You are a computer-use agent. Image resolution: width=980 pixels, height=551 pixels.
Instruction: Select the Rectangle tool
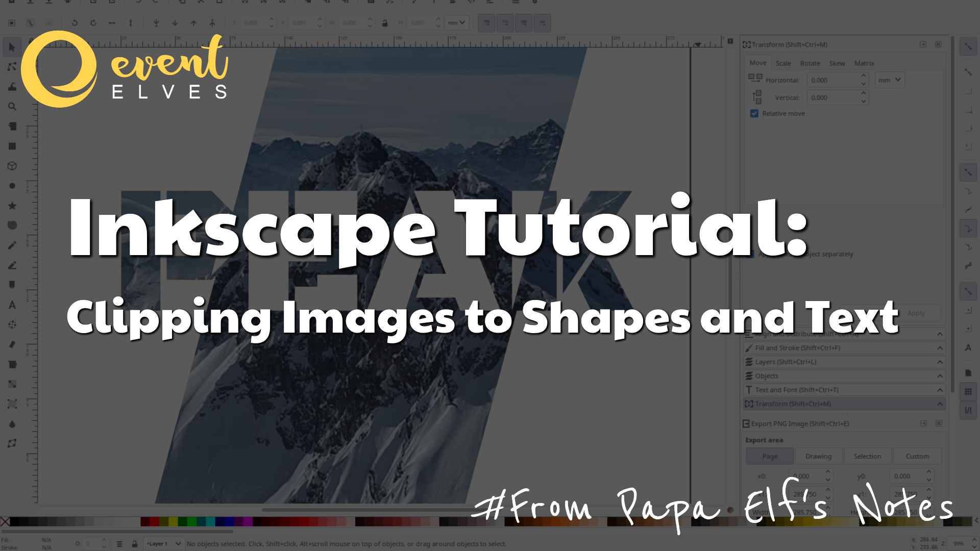pyautogui.click(x=12, y=146)
